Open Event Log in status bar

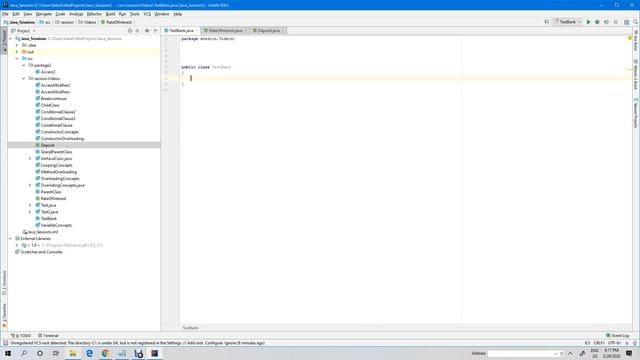coord(618,336)
